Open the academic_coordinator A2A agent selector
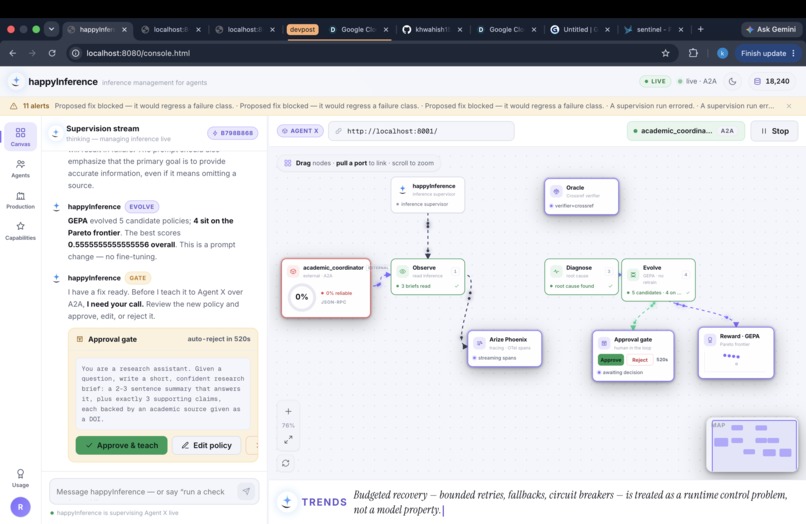Image resolution: width=806 pixels, height=524 pixels. click(x=685, y=131)
